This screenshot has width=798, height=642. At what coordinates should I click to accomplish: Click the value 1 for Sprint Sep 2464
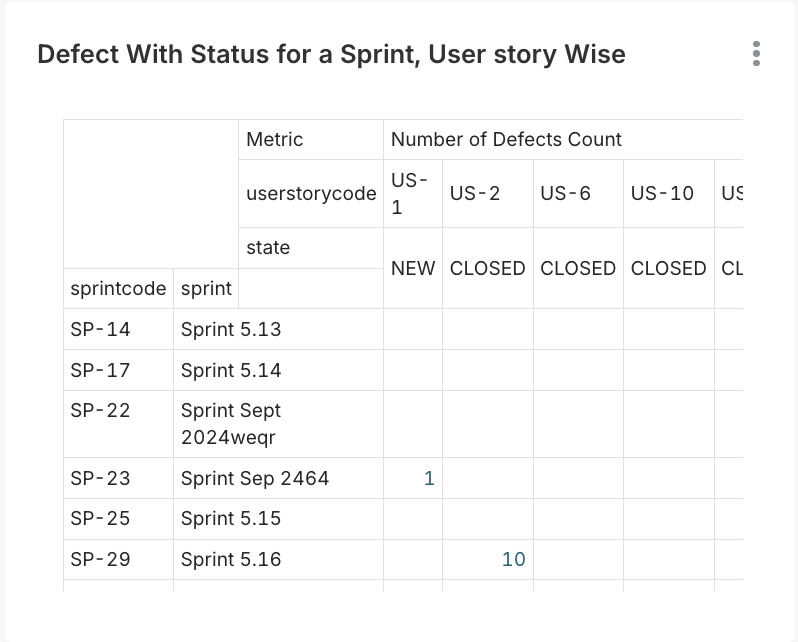tap(429, 478)
